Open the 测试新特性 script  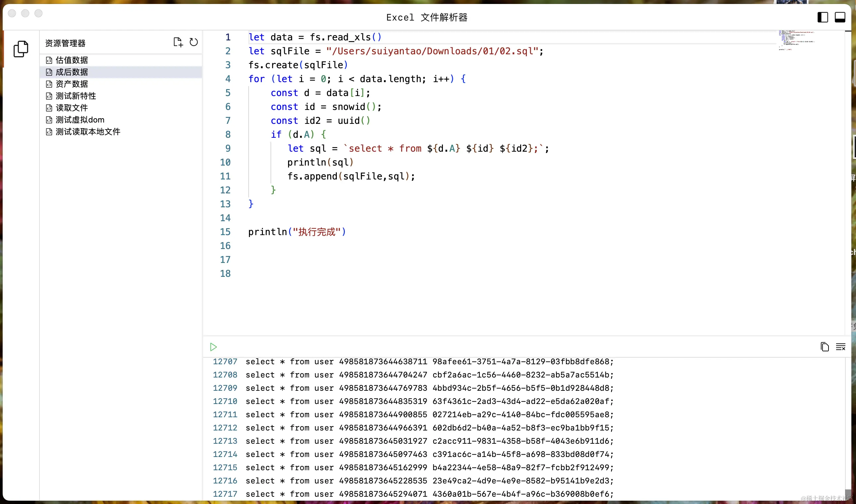pyautogui.click(x=76, y=96)
